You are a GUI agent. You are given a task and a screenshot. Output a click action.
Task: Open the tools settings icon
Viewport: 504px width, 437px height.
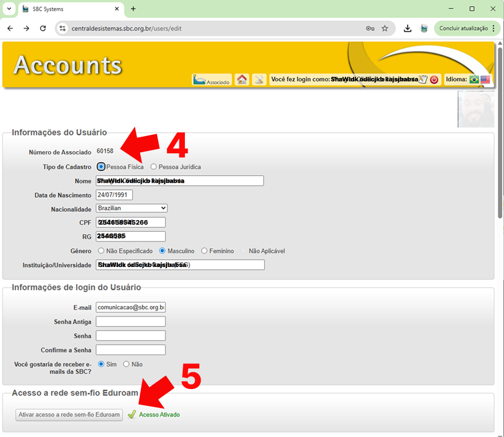259,80
